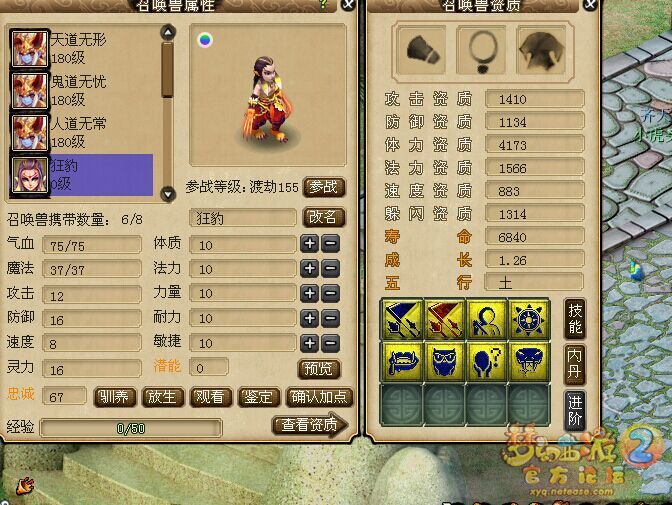Select the sun wheel skill icon

[529, 320]
